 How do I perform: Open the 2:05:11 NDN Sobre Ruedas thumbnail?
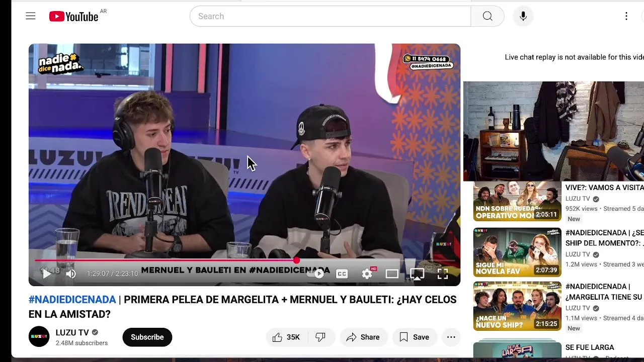click(517, 201)
